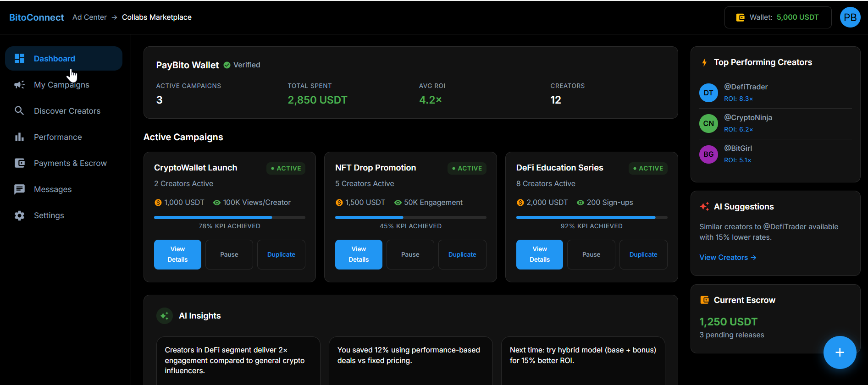Go to Ad Center breadcrumb
The height and width of the screenshot is (385, 868).
pyautogui.click(x=89, y=17)
